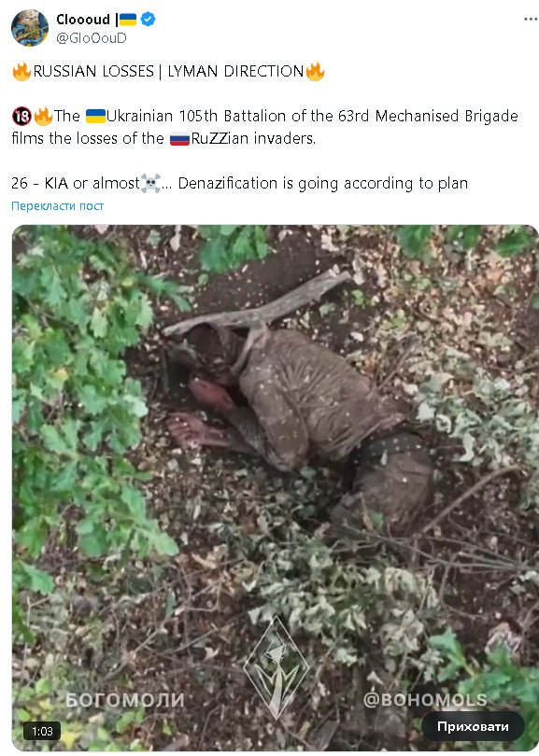Click the 1:03 video duration badge
The width and height of the screenshot is (539, 756).
42,731
